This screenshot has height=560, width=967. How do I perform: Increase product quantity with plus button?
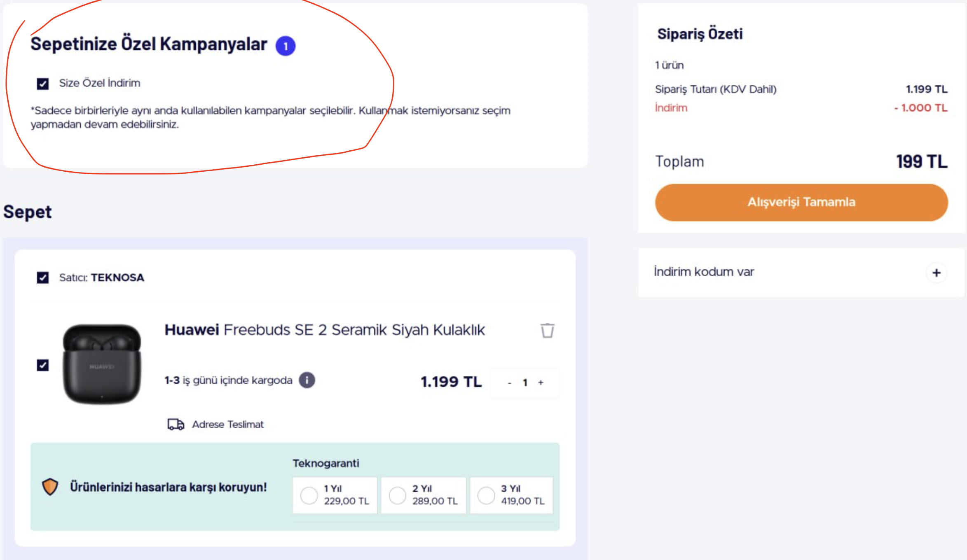(x=541, y=383)
